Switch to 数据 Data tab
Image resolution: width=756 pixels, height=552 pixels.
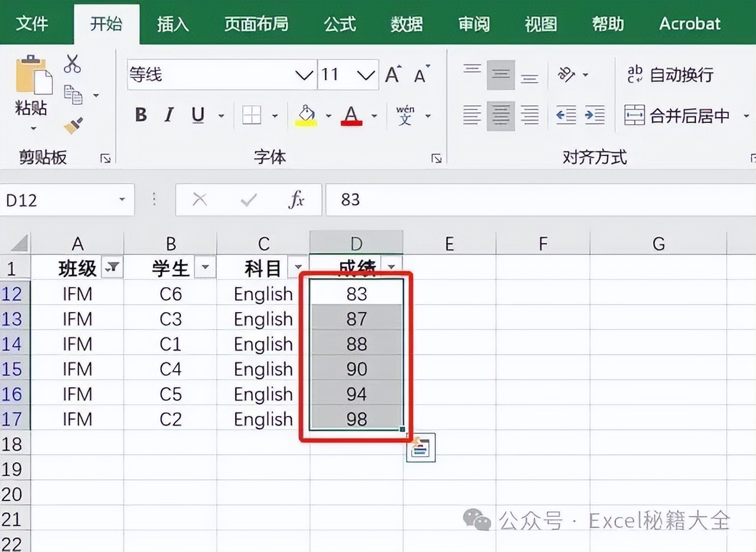coord(407,24)
